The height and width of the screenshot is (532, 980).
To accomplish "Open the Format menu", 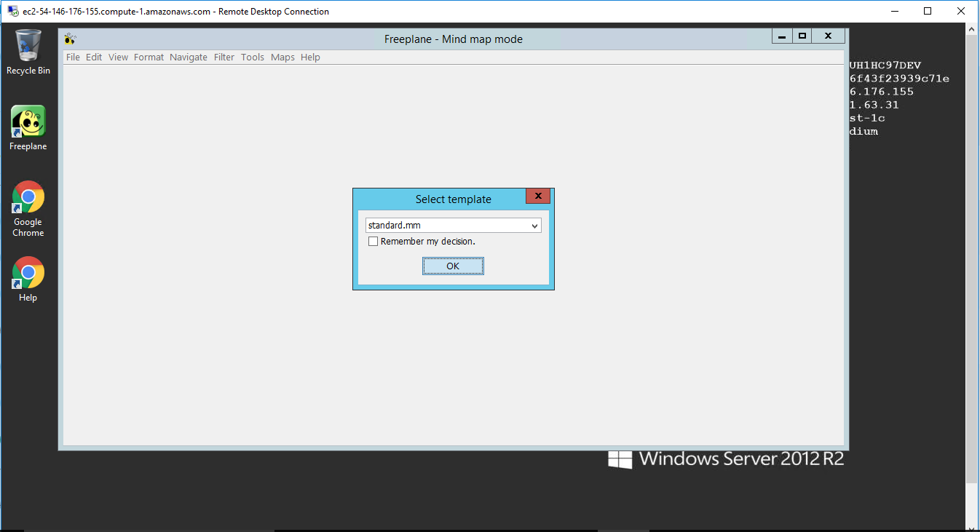I will click(x=149, y=57).
